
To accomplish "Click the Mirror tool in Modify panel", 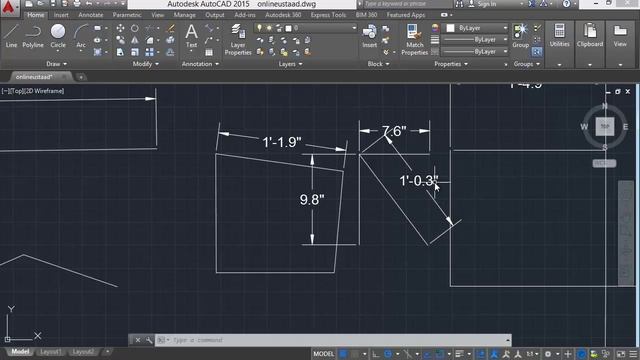I will tap(135, 40).
